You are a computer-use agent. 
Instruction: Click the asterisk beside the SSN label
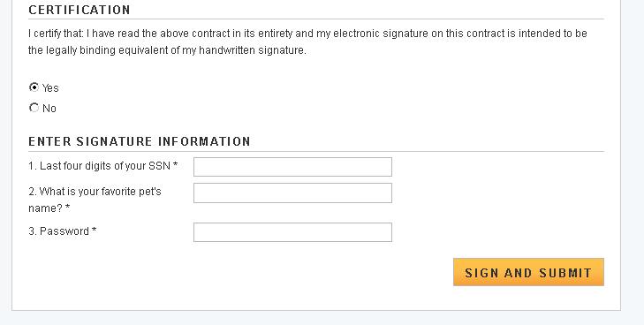tap(176, 164)
